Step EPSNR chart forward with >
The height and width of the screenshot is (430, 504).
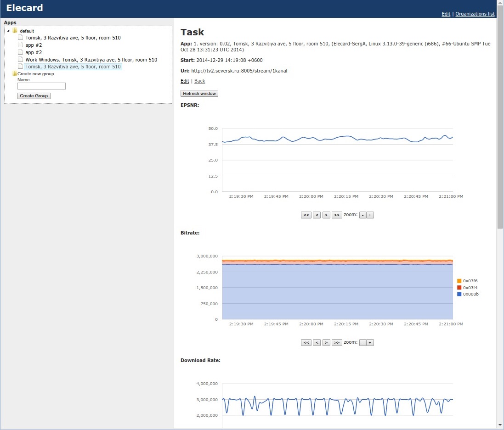click(x=326, y=215)
